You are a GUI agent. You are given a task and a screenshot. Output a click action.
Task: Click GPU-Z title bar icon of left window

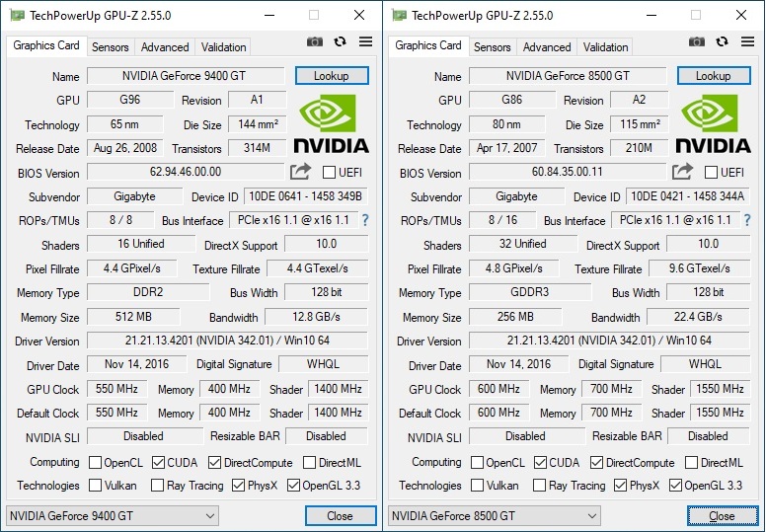tap(17, 15)
